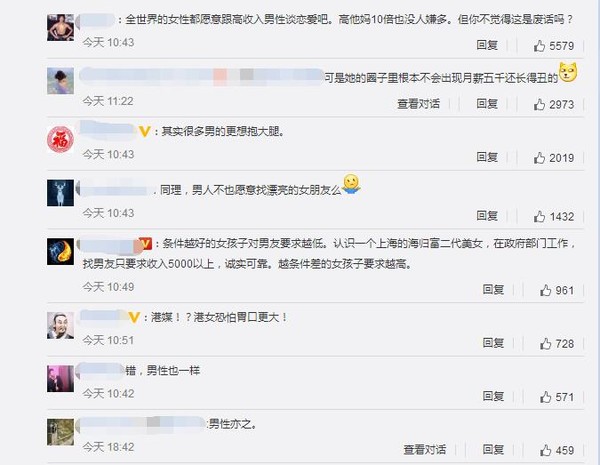The width and height of the screenshot is (600, 465).
Task: Open 查看对话 on the 11:22 comment
Action: pos(418,104)
